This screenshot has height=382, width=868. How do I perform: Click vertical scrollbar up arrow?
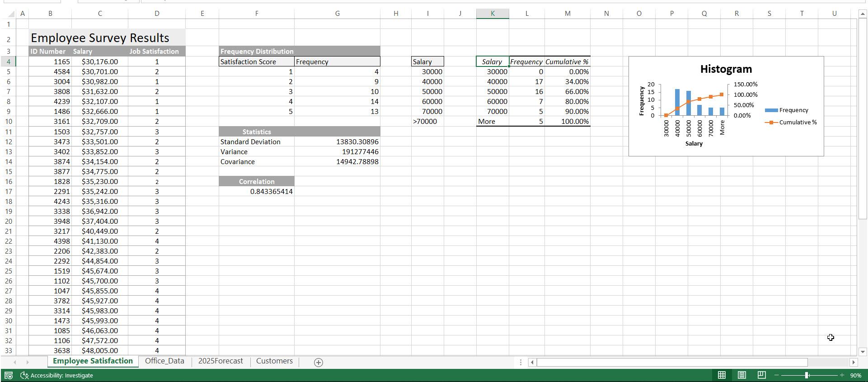863,14
